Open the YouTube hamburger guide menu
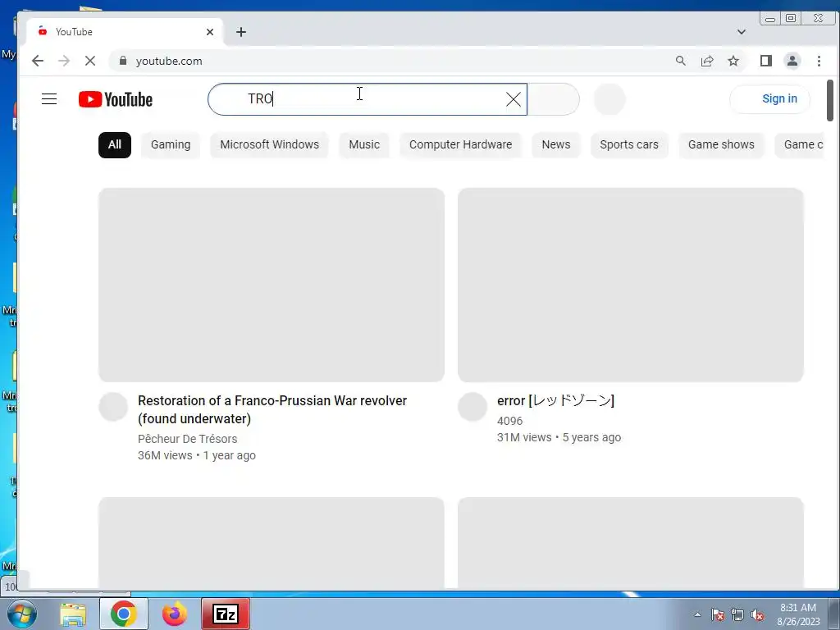Viewport: 840px width, 630px height. pos(49,99)
